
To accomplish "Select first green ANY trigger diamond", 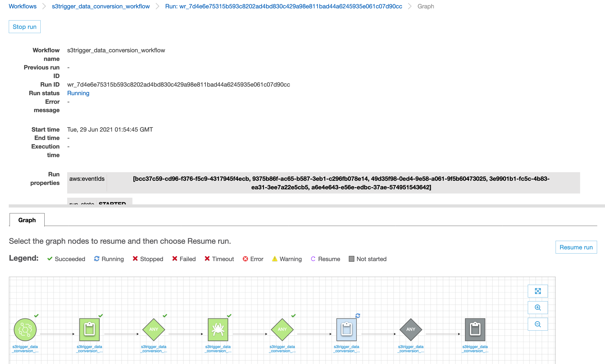I will click(154, 329).
